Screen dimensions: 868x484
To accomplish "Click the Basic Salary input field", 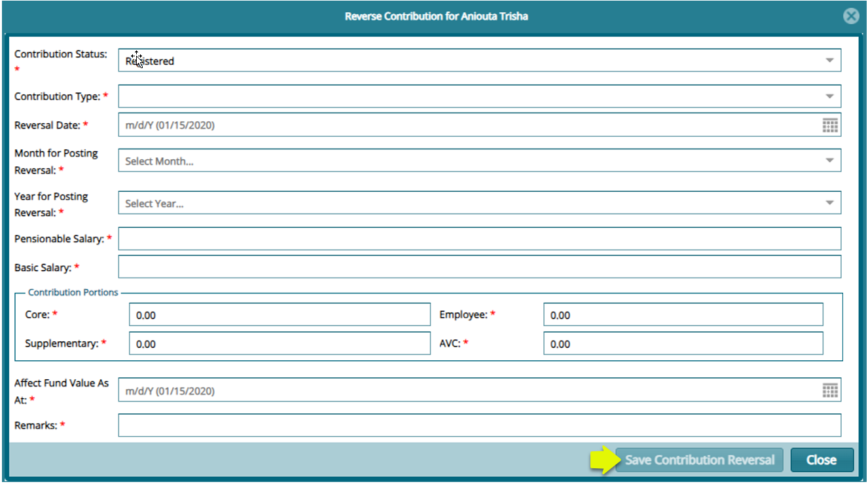I will (x=479, y=267).
